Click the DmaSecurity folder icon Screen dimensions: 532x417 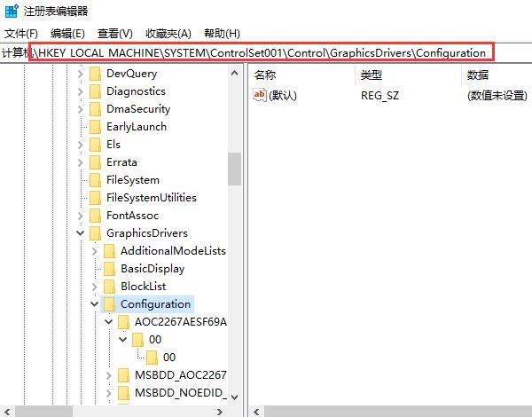(96, 109)
